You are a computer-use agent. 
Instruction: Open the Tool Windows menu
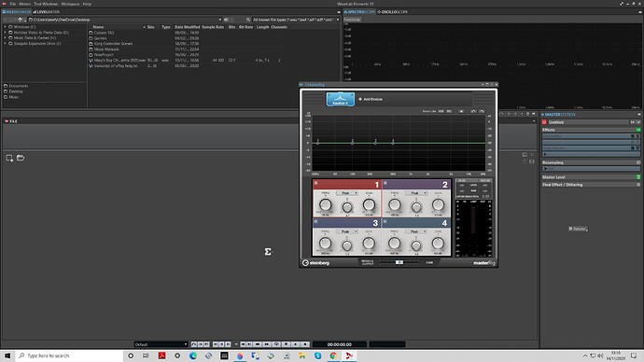click(46, 4)
